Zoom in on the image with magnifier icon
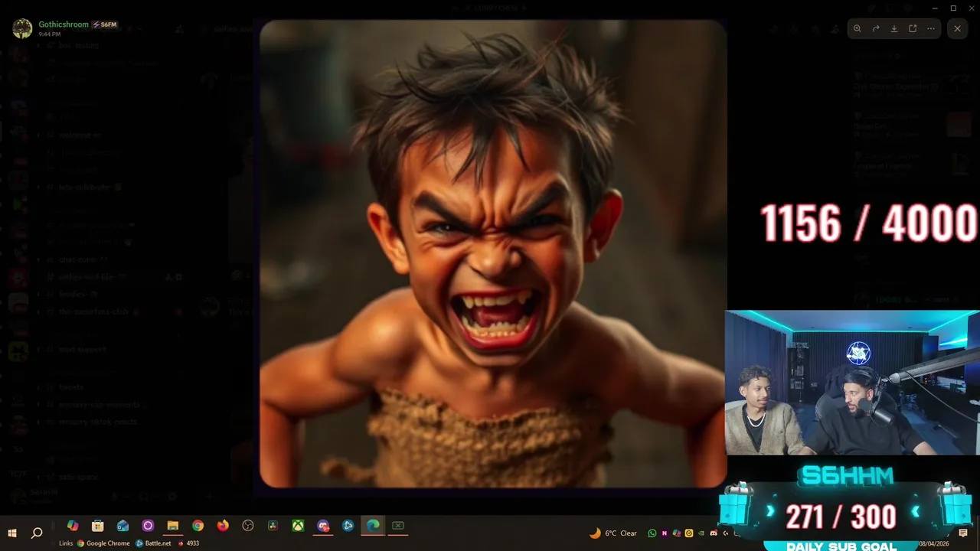The width and height of the screenshot is (980, 551). click(857, 28)
